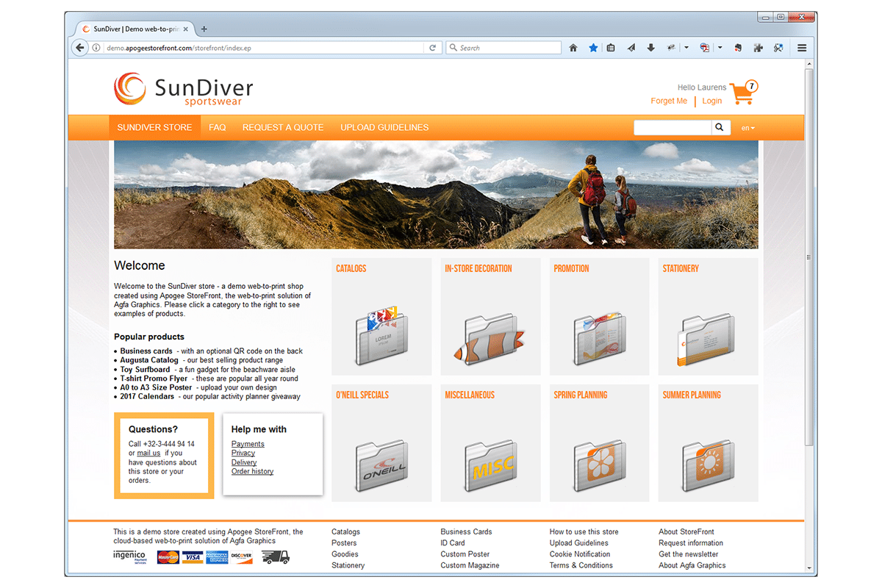
Task: Click the Login link
Action: tap(711, 101)
